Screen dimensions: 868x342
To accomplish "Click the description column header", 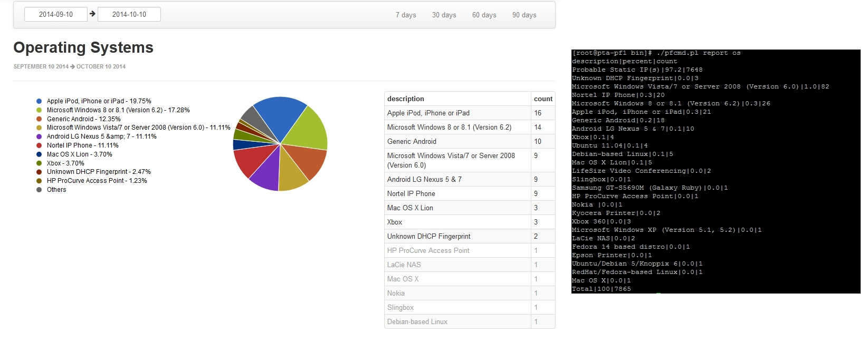I will click(406, 99).
